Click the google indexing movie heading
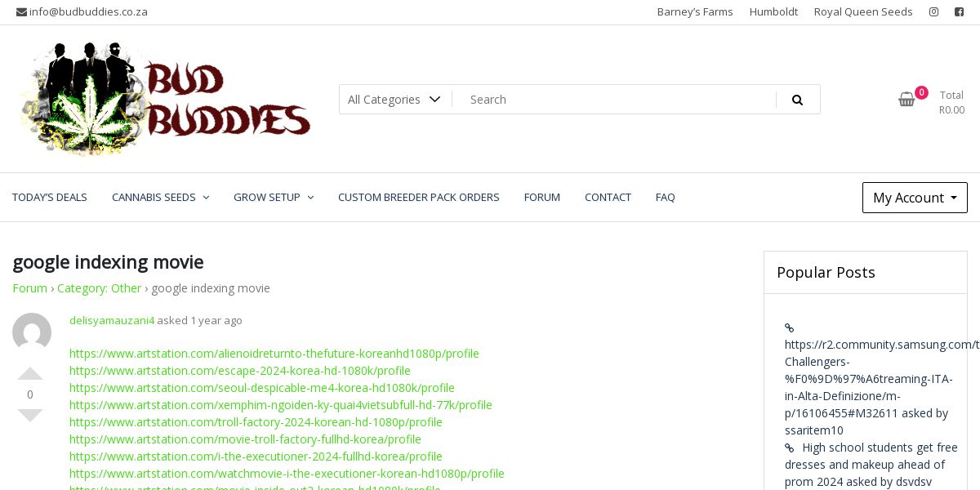The image size is (980, 490). pyautogui.click(x=108, y=262)
